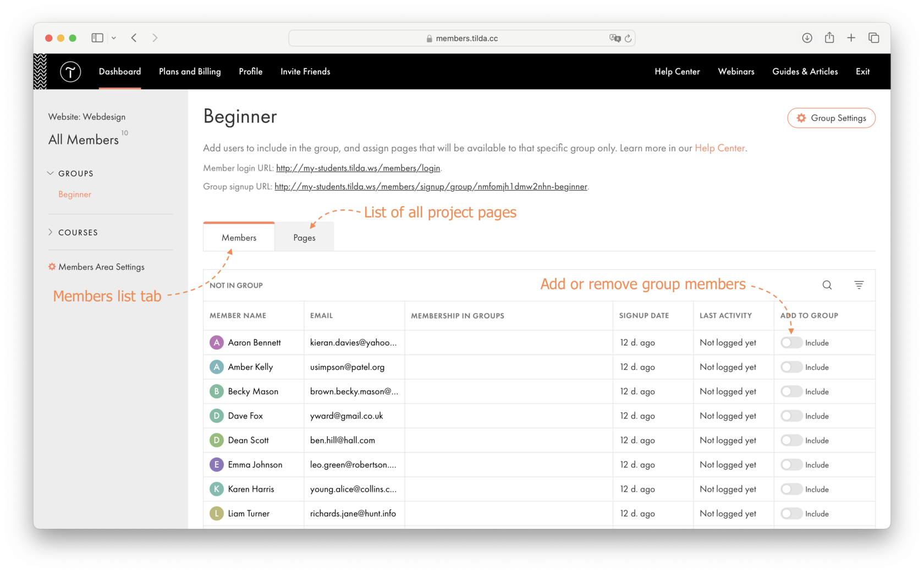Toggle the browser sidebar icon
Screen dimensions: 924x573
[x=97, y=37]
